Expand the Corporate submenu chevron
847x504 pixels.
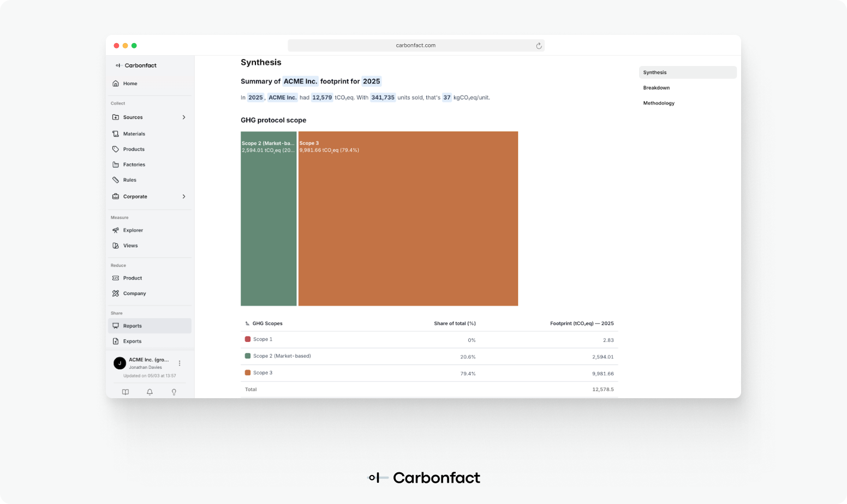coord(184,196)
